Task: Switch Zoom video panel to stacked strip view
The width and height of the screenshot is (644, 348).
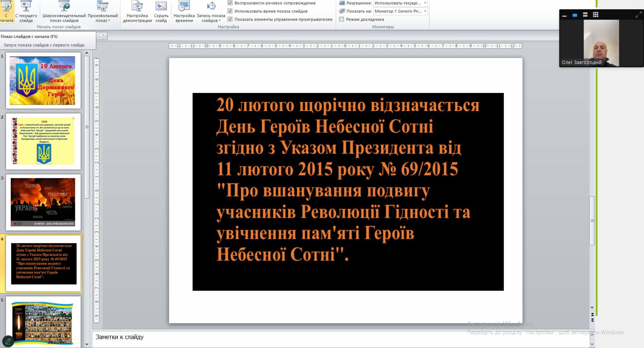Action: (x=585, y=15)
